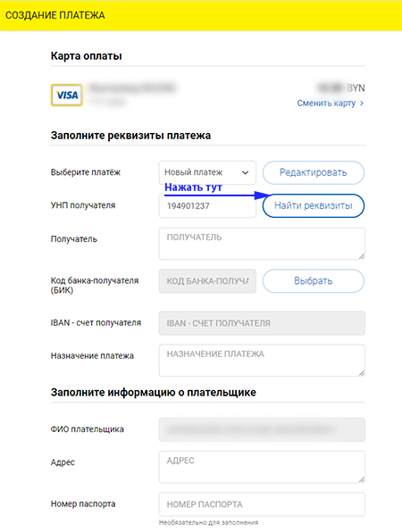
Task: Click the blurred card balance BYN amount
Action: click(x=340, y=88)
